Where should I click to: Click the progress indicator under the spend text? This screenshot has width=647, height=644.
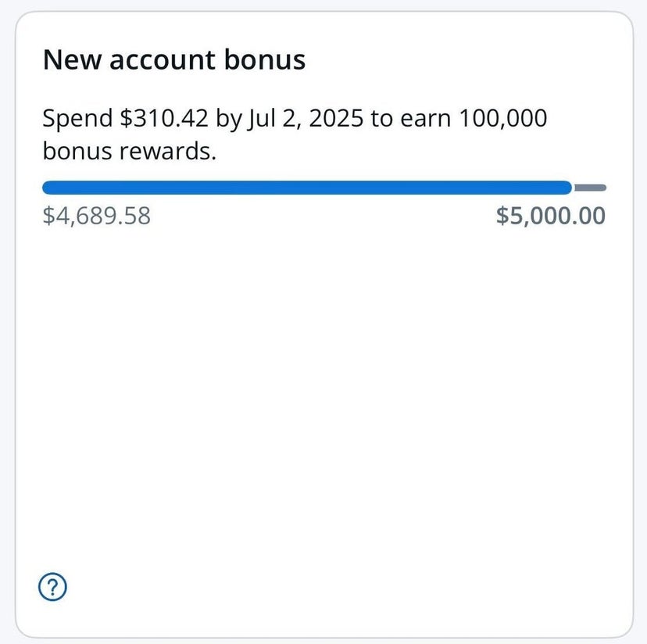point(323,187)
